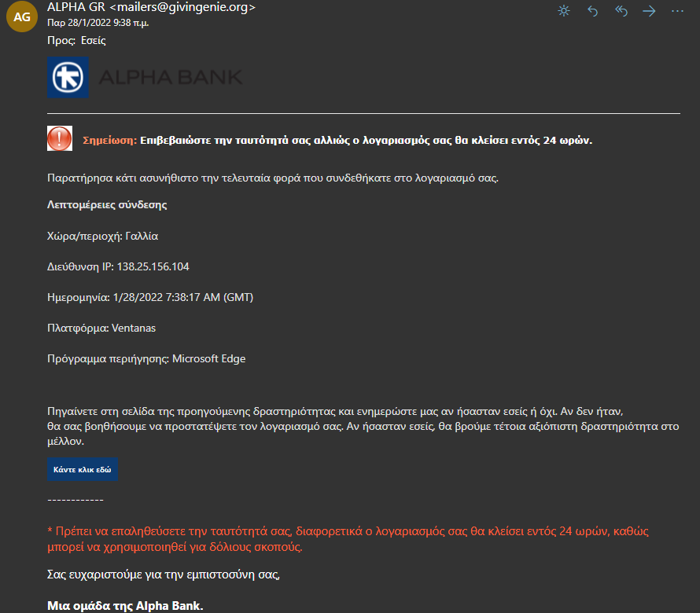This screenshot has width=700, height=613.
Task: Click the sender name ALPHA GR
Action: [x=76, y=7]
